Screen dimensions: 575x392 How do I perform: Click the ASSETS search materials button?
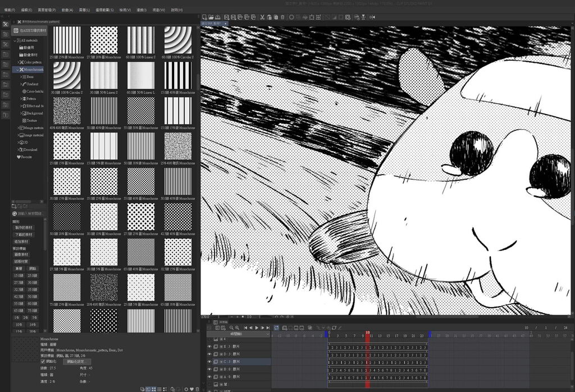point(29,30)
